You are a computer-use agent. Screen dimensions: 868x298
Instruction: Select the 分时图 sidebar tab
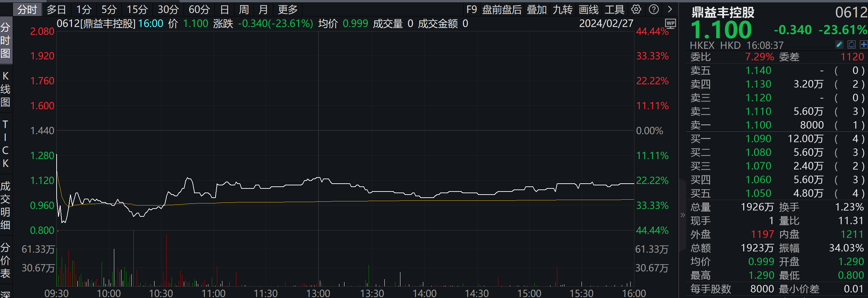coord(5,40)
